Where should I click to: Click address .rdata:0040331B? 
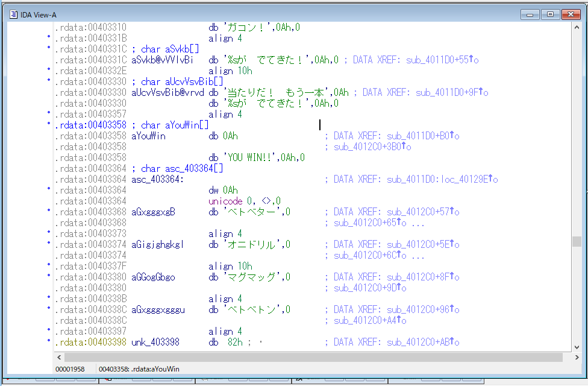[91, 38]
